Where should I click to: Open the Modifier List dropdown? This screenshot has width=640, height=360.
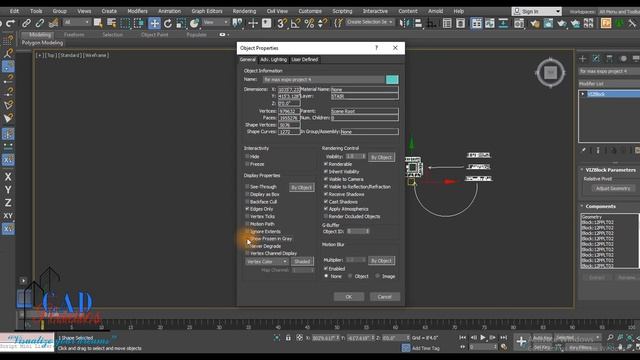(x=609, y=84)
